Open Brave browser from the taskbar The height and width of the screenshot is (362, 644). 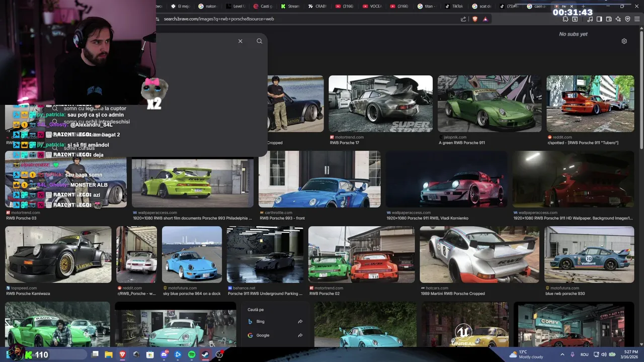coord(122,354)
